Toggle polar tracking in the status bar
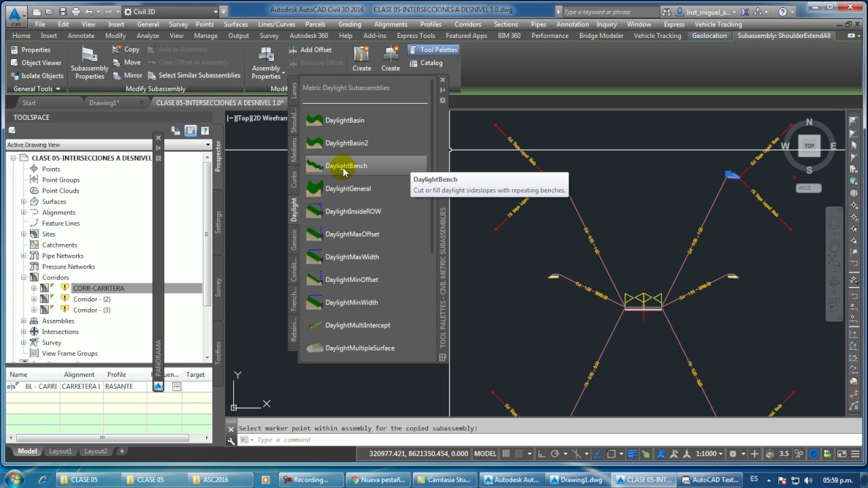Screen dimensions: 868x488 [x=555, y=453]
